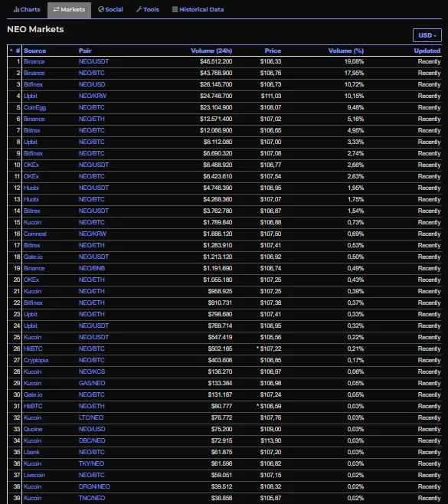Open the Tools tab
This screenshot has width=448, height=504.
point(148,10)
